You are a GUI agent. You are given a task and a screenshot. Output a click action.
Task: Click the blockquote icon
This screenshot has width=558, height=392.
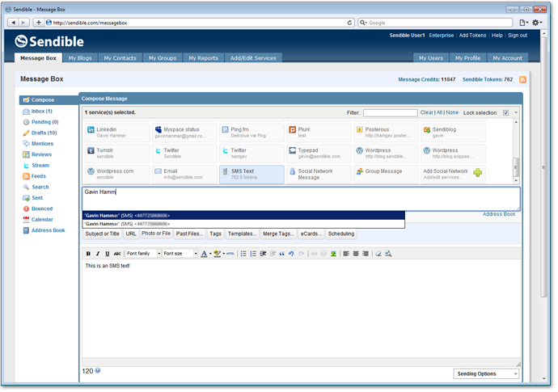click(282, 255)
